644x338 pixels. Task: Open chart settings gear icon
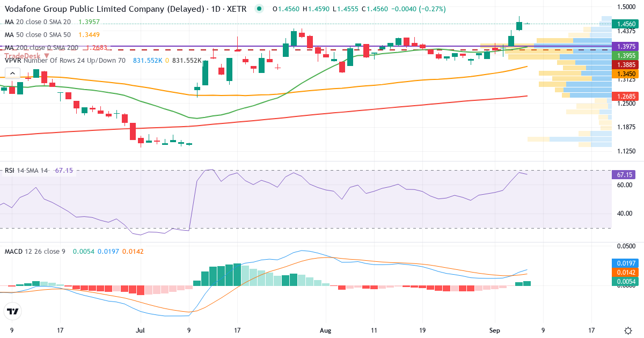click(x=627, y=330)
